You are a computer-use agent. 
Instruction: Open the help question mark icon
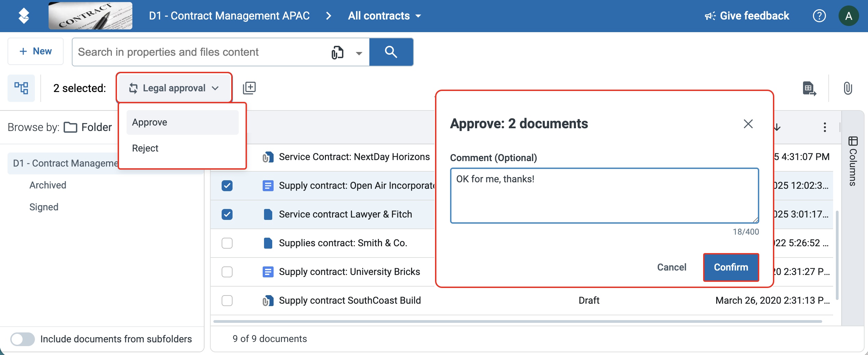click(819, 16)
